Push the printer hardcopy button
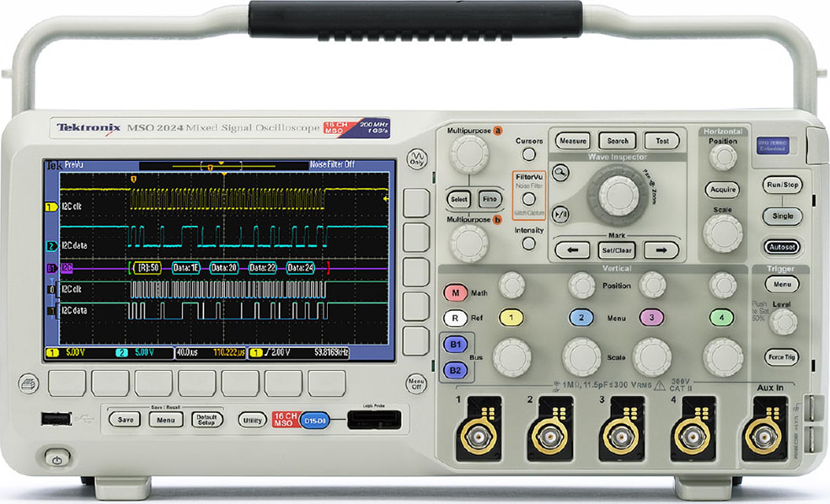 tap(28, 383)
